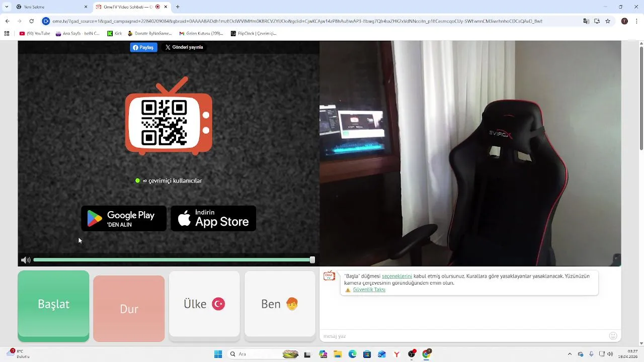Click the QR code TV logo
Viewport: 644px width, 362px height.
coord(169,116)
